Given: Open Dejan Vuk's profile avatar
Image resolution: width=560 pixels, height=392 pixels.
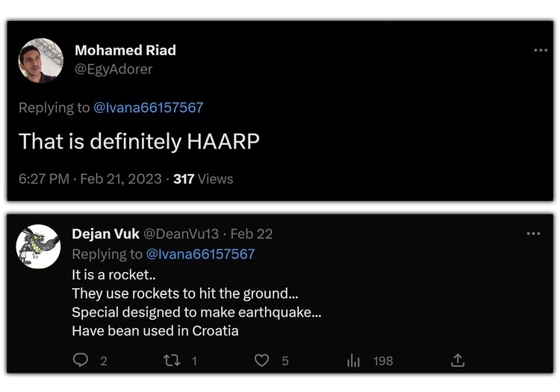Looking at the screenshot, I should pos(38,246).
